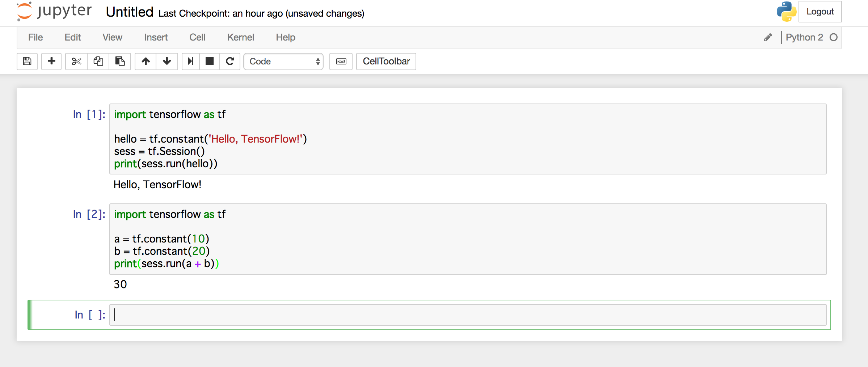This screenshot has width=868, height=367.
Task: Click the pencil edit-mode indicator icon
Action: click(768, 37)
